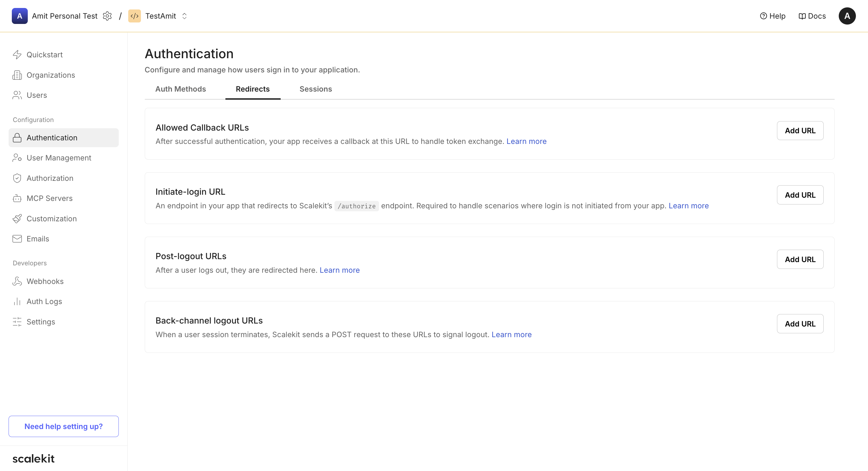The width and height of the screenshot is (868, 471).
Task: Click the TestAmit code environment icon
Action: [x=134, y=16]
